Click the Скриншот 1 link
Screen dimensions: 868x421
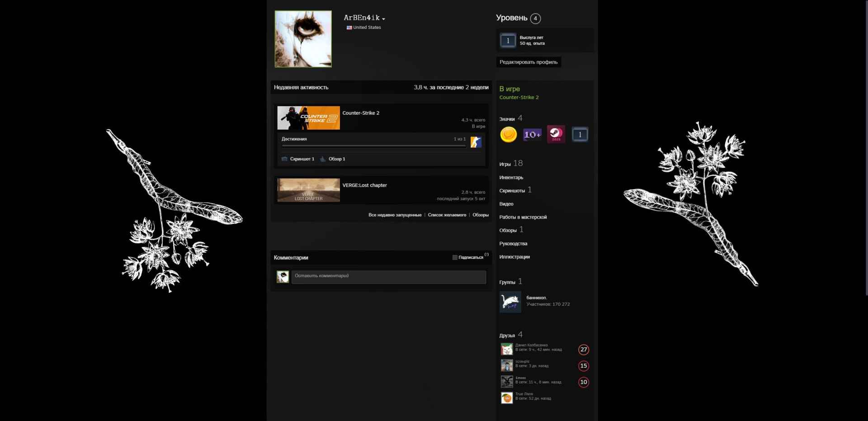pos(302,159)
